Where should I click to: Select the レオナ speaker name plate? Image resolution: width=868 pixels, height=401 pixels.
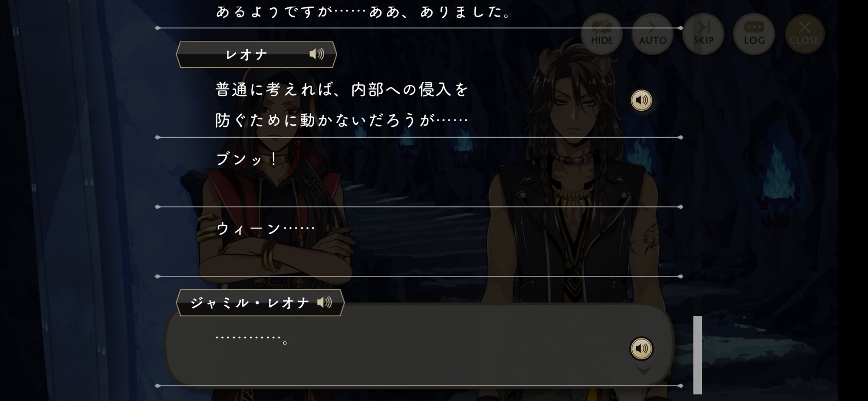coord(256,54)
